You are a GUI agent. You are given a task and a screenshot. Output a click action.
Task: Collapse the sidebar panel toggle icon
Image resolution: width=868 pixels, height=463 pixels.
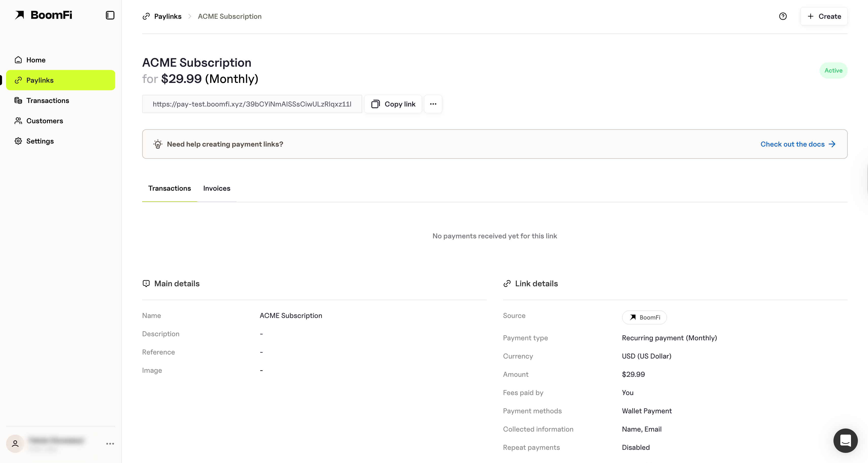point(110,15)
